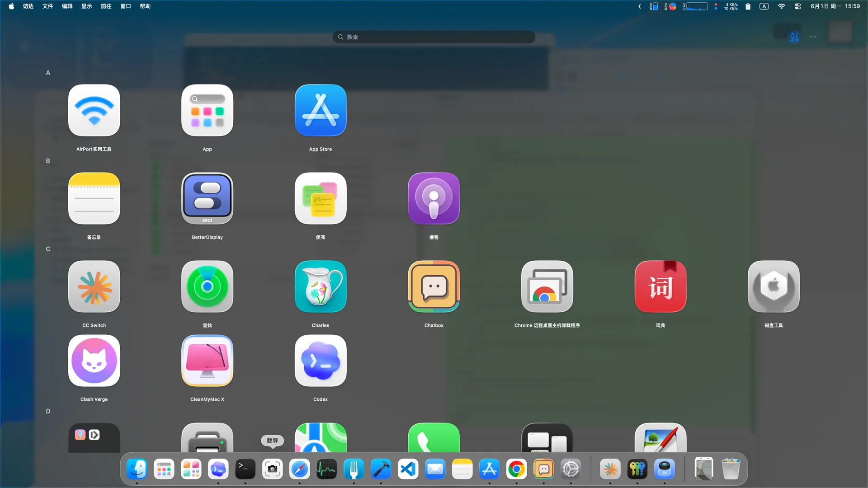This screenshot has width=868, height=488.
Task: Click the App Store icon in the Dock
Action: click(x=489, y=469)
